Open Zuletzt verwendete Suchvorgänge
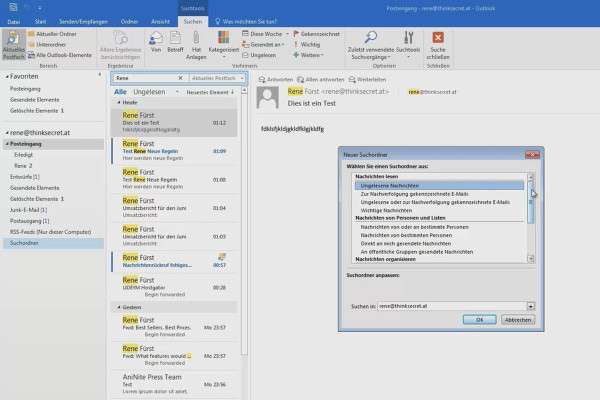Viewport: 600px width, 400px height. pyautogui.click(x=370, y=45)
